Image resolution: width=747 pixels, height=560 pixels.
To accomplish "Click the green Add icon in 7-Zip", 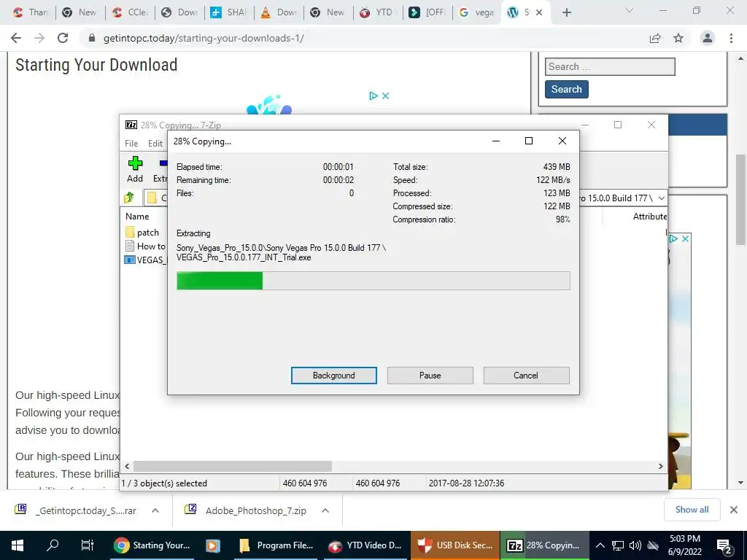I will tap(135, 163).
